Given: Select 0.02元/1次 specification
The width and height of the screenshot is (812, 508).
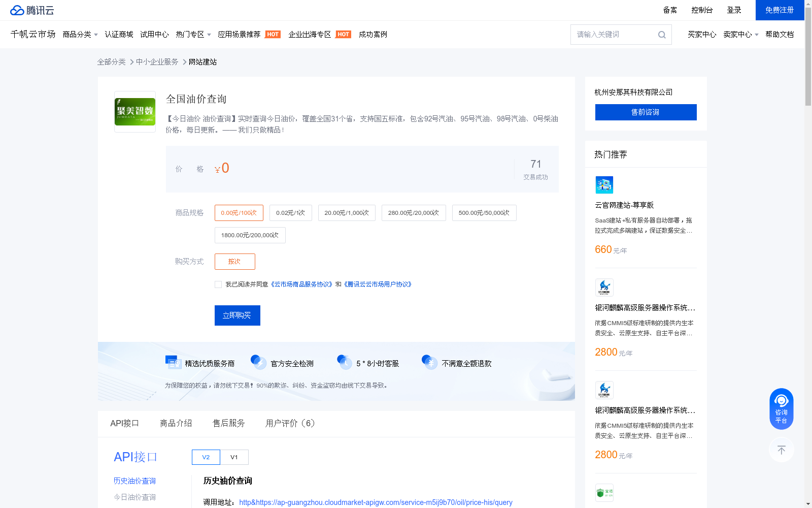Looking at the screenshot, I should pos(291,213).
